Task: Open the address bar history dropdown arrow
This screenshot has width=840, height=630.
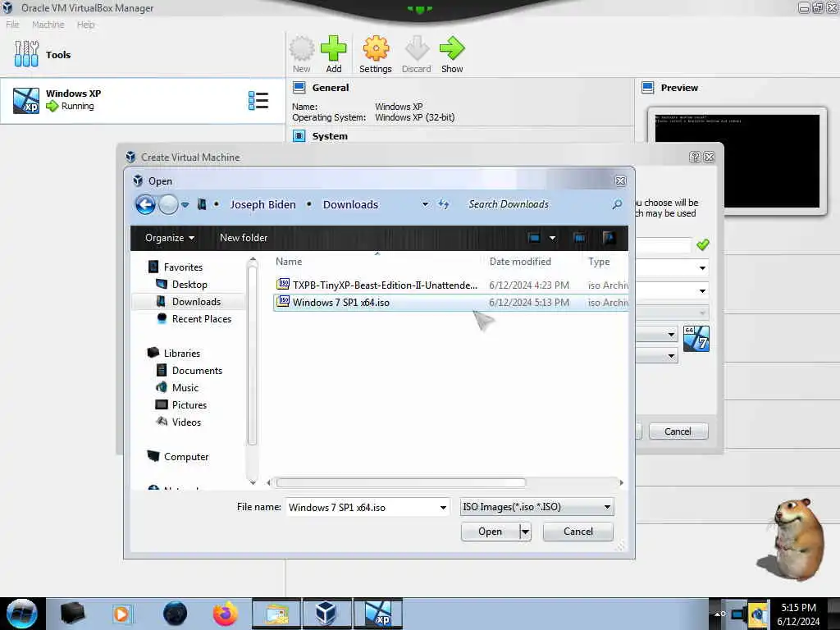Action: click(425, 204)
